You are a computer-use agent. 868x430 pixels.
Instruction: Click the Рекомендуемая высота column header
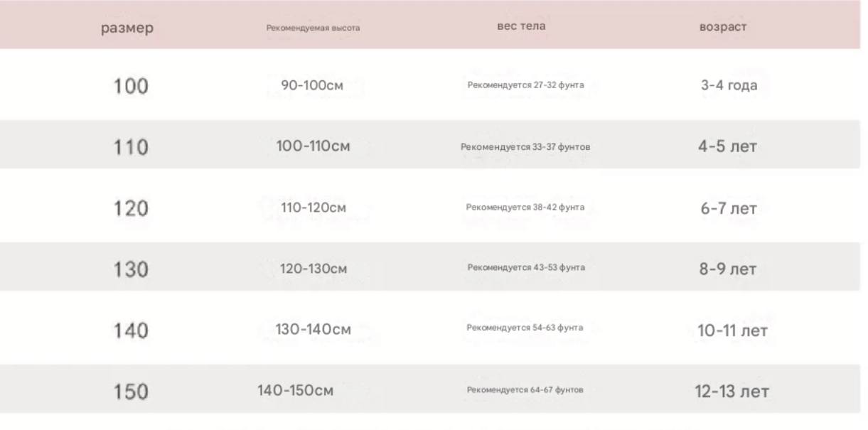(x=313, y=28)
